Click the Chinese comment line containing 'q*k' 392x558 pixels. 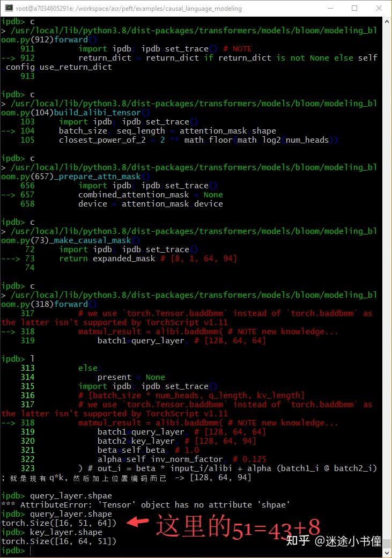tap(126, 478)
